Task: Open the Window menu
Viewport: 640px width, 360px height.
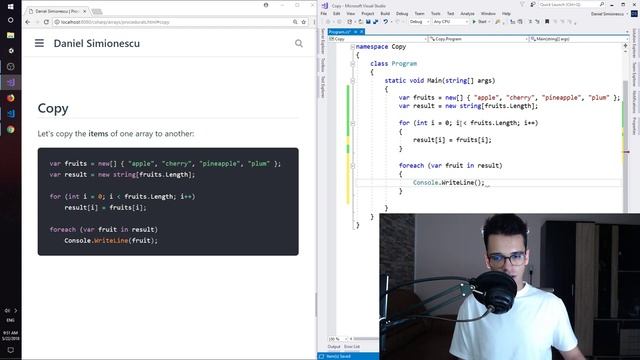Action: click(488, 14)
